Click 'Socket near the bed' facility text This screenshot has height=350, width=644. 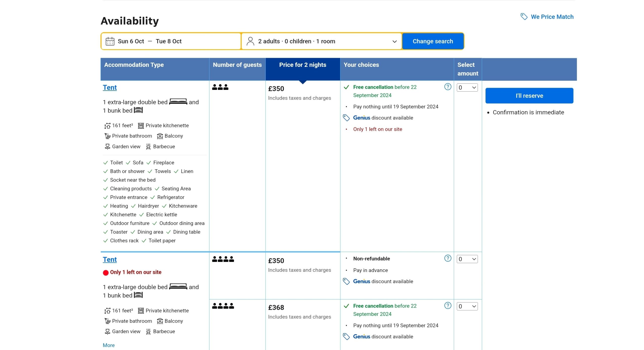click(x=133, y=180)
